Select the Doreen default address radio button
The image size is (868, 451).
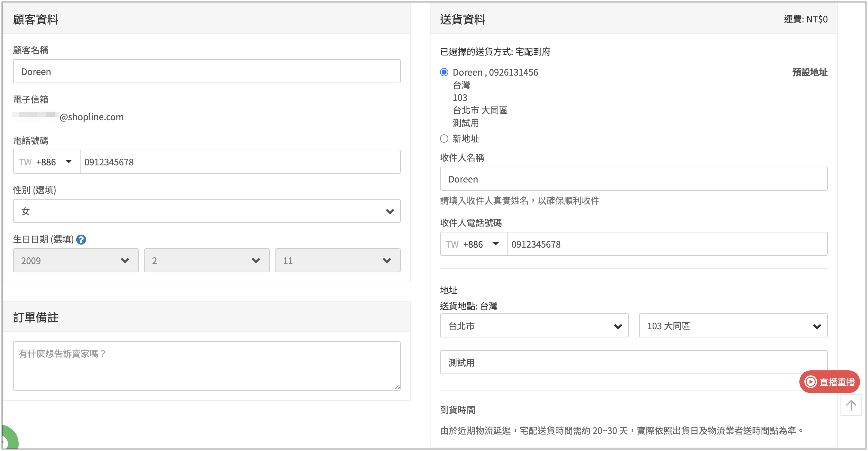click(x=444, y=72)
